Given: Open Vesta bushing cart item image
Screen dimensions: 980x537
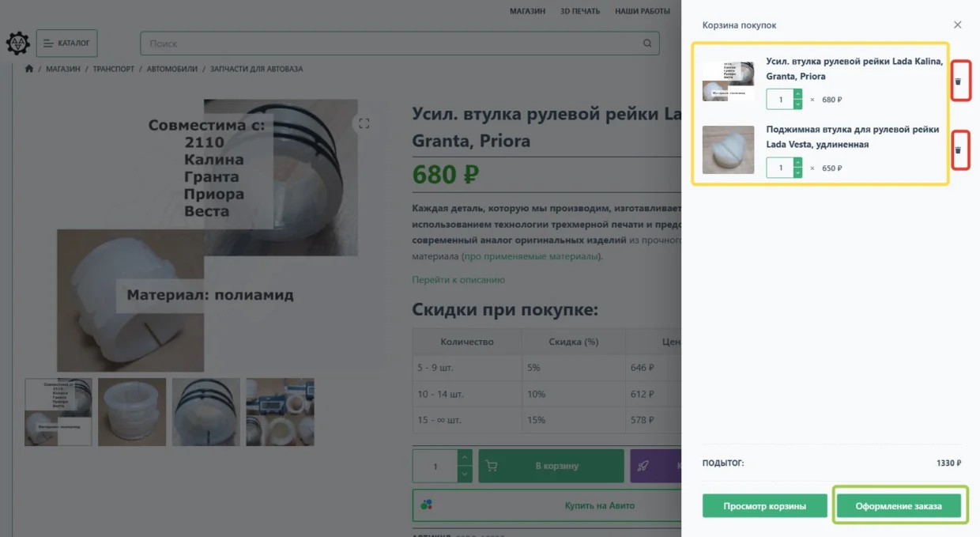Looking at the screenshot, I should [728, 149].
